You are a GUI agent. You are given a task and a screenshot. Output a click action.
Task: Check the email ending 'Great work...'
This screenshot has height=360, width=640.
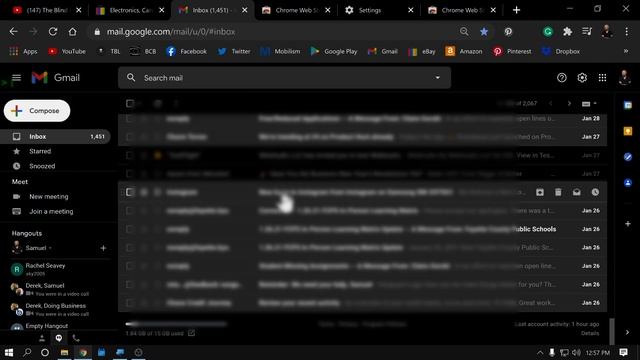[129, 303]
